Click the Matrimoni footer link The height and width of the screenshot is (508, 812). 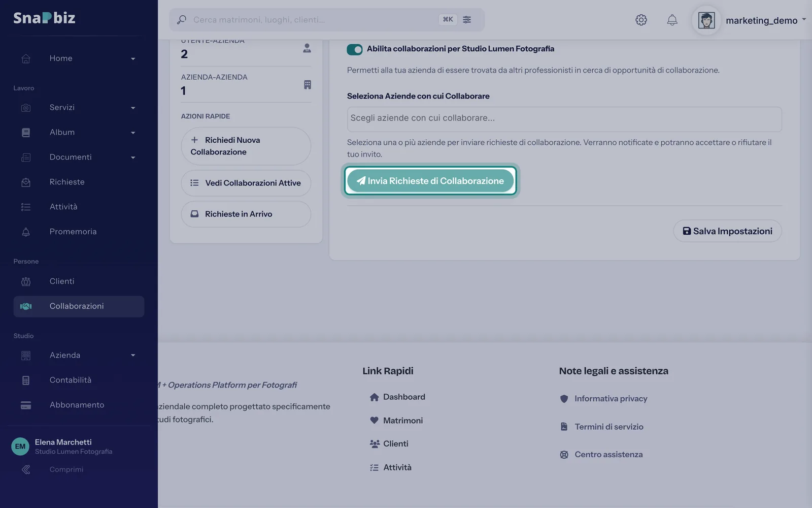[x=396, y=421]
